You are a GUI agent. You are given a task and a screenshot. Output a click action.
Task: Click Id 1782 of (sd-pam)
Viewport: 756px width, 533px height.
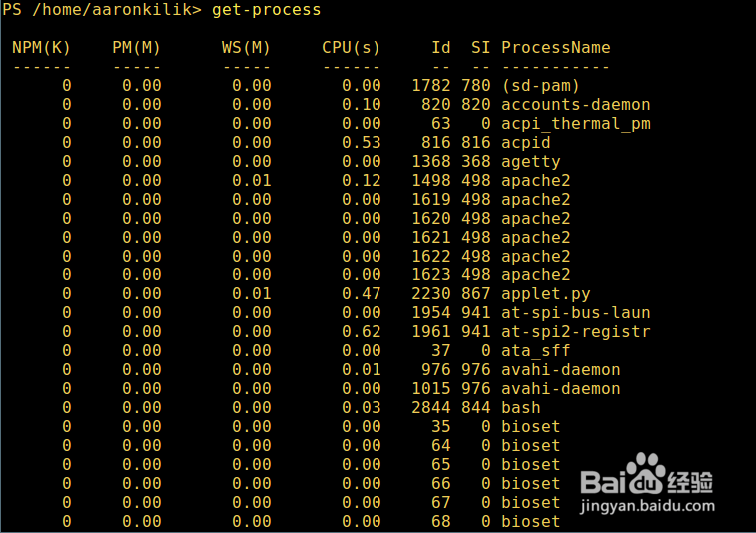coord(431,86)
